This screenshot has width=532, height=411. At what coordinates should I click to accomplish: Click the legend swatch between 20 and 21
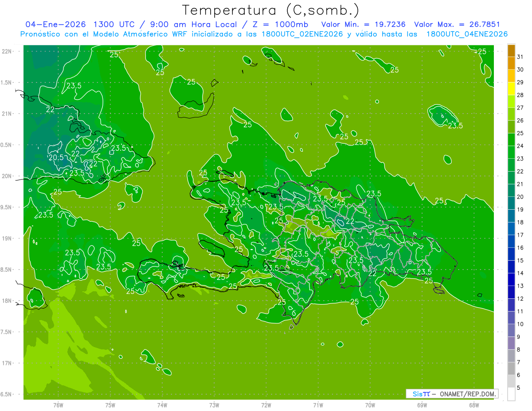pos(511,190)
